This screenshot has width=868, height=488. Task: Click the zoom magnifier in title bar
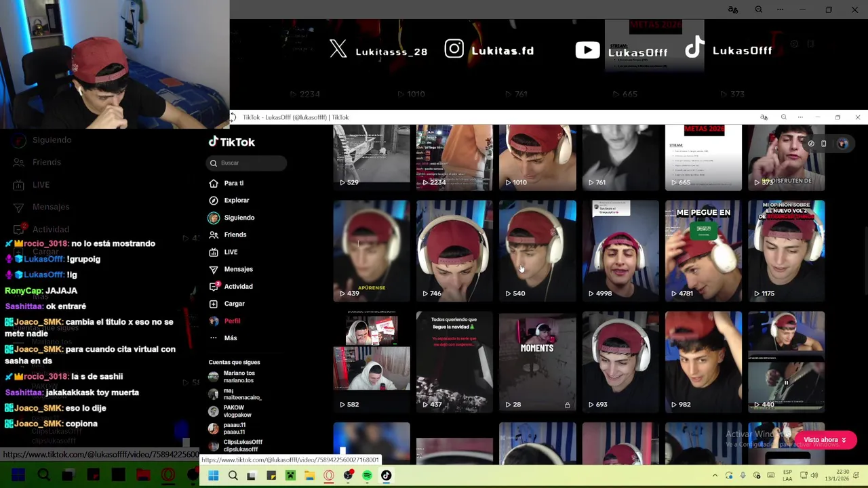(783, 117)
